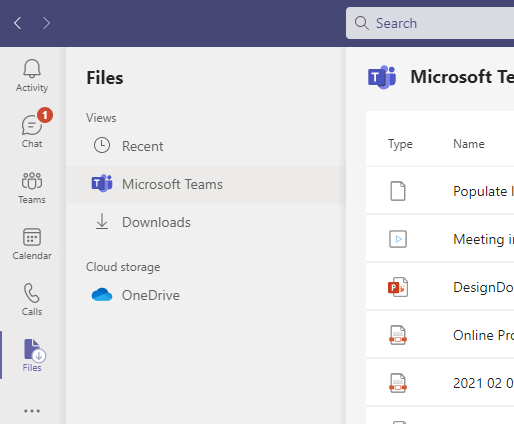Click the Teams logo beside Microsoft Teams view
514x424 pixels.
tap(102, 183)
